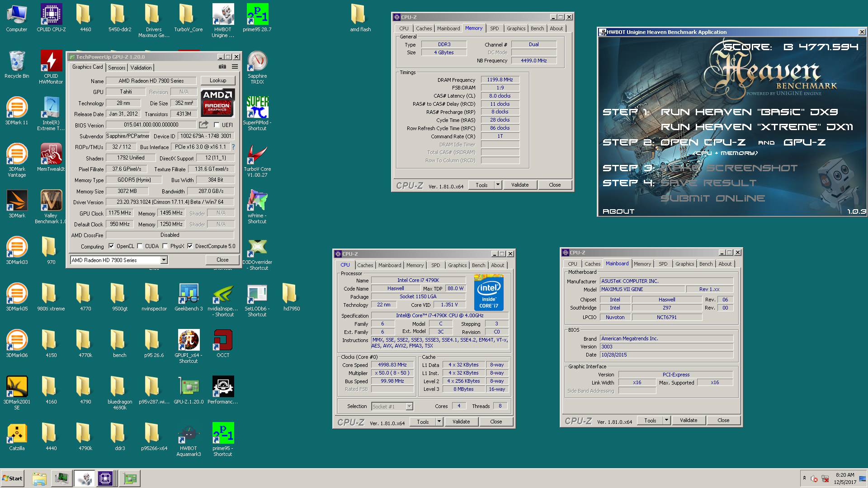Screen dimensions: 868x488
Task: Launch Catzilla desktop icon
Action: pos(17,436)
